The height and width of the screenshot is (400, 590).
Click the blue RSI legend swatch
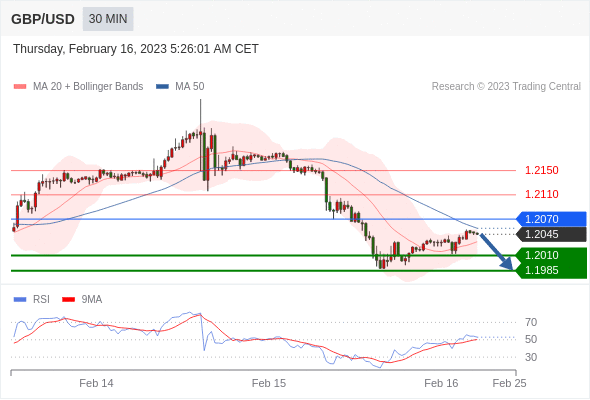[20, 300]
